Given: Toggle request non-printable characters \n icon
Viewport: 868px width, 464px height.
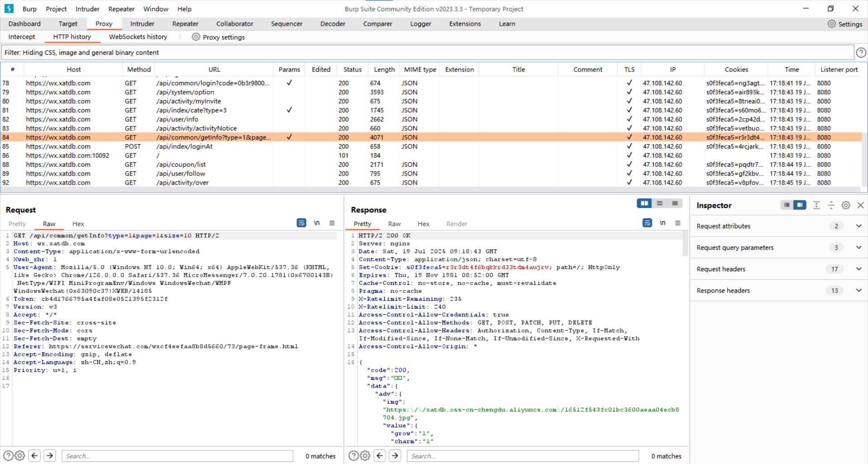Looking at the screenshot, I should (x=317, y=223).
